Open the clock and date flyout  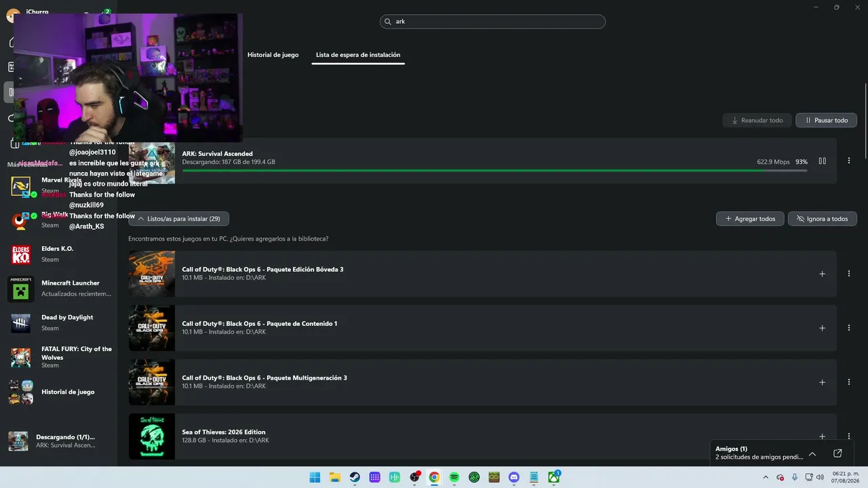tap(845, 477)
